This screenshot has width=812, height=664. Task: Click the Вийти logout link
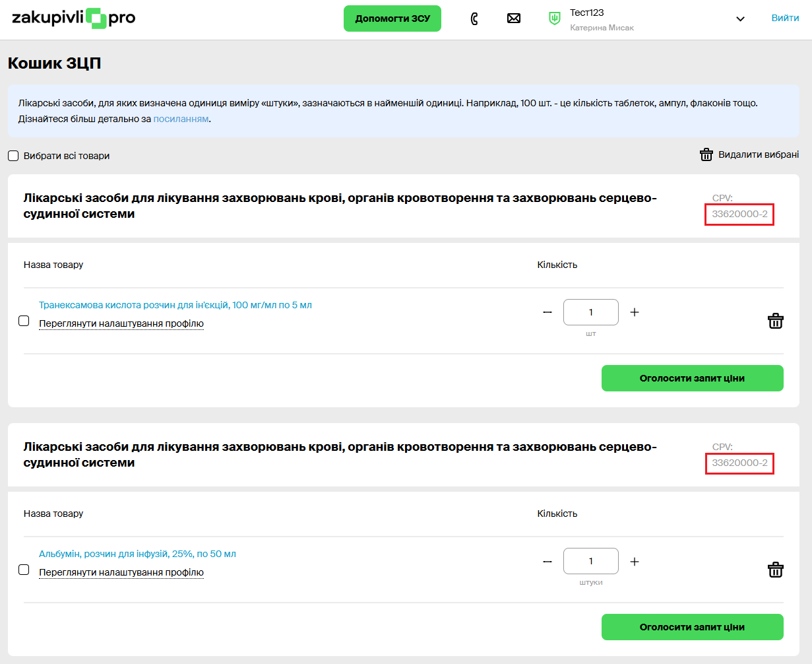click(785, 18)
